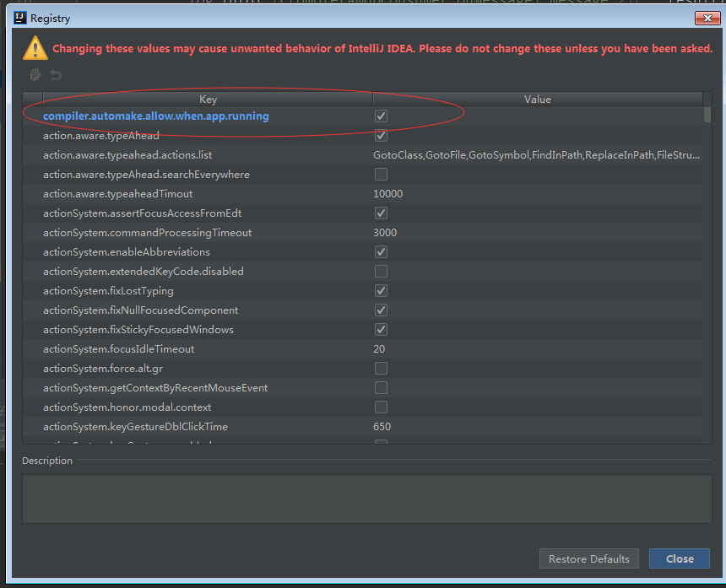Disable actionSystem.fixLostTyping checkbox

(x=381, y=291)
